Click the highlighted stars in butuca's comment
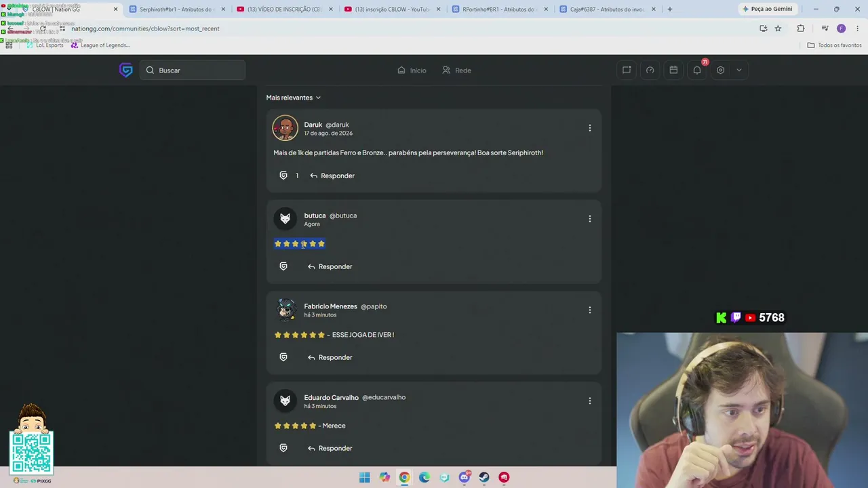 point(299,243)
